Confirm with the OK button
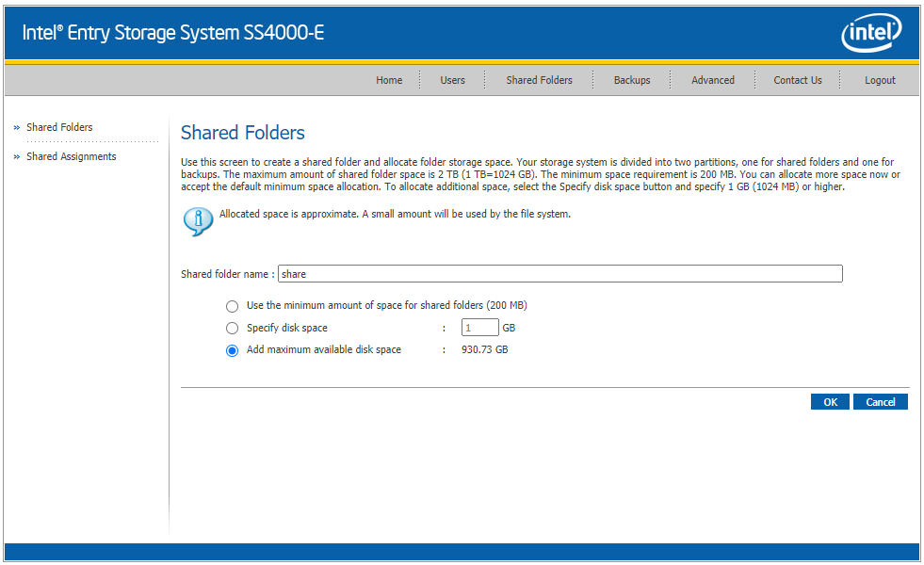The width and height of the screenshot is (924, 565). pos(830,402)
